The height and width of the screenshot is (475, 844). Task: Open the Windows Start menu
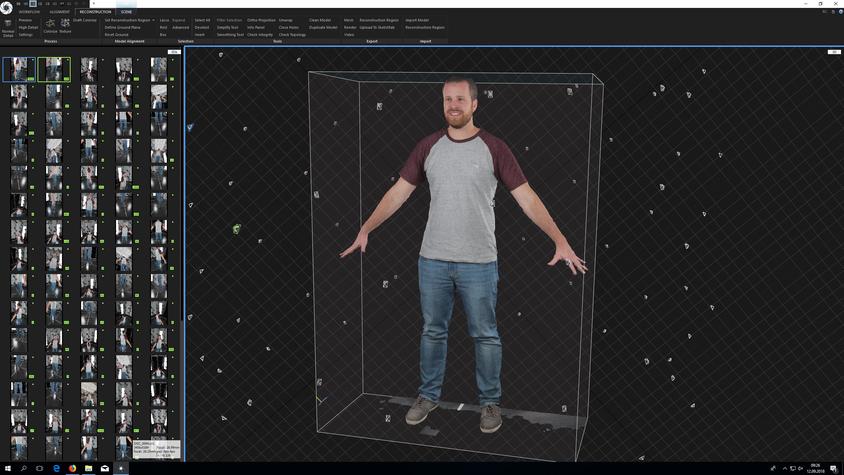(7, 468)
